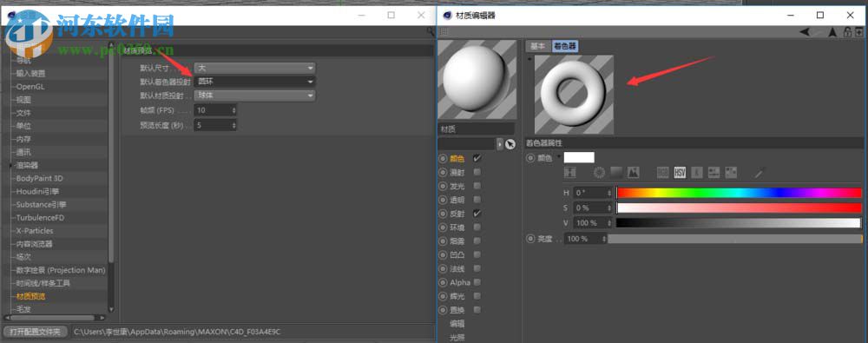
Task: Click the 亮度 animation dot
Action: coord(530,238)
